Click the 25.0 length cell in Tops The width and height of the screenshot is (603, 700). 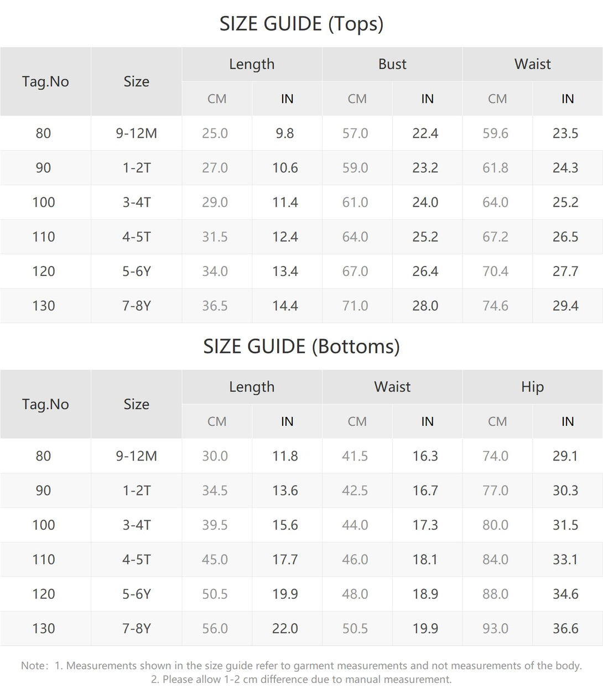(x=215, y=133)
